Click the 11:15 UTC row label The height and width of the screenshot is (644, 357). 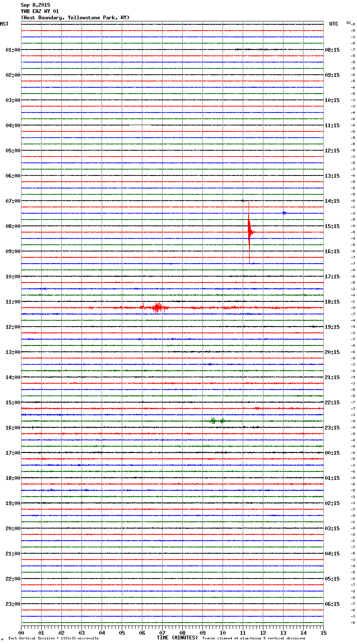[332, 126]
